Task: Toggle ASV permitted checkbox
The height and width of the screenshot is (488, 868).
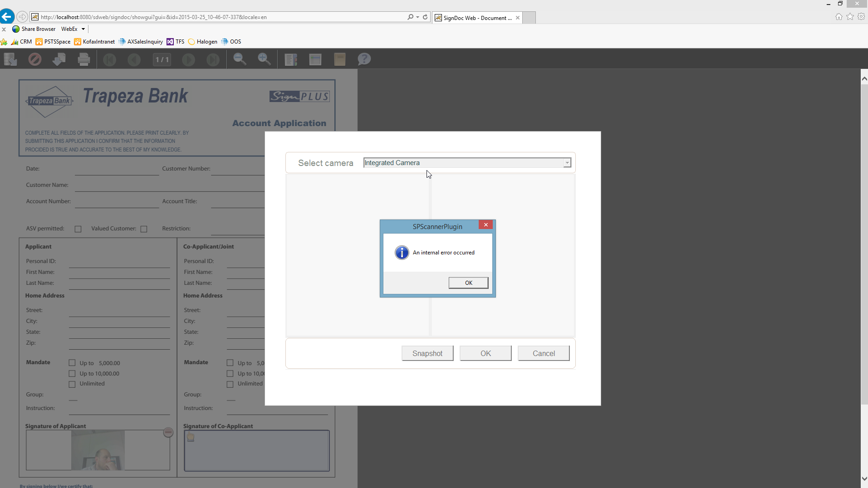Action: (78, 229)
